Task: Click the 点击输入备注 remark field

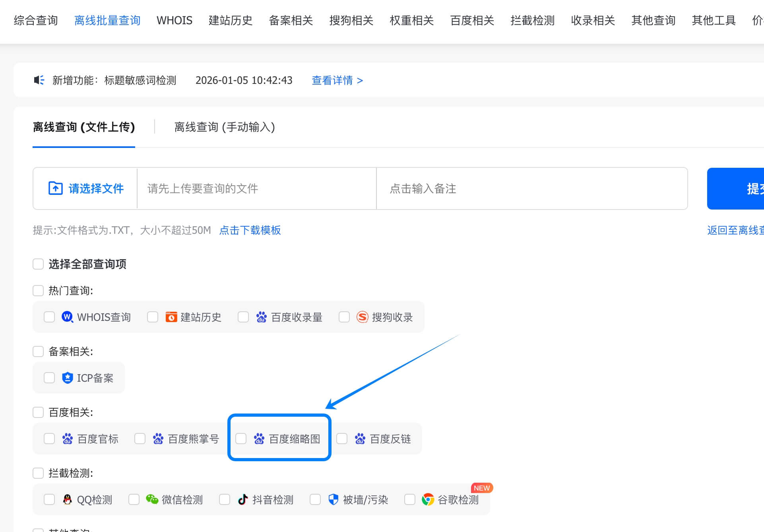Action: 531,188
